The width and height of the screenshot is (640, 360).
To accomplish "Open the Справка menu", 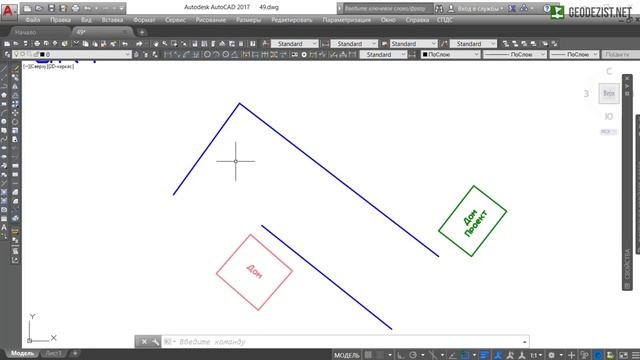I will [417, 20].
